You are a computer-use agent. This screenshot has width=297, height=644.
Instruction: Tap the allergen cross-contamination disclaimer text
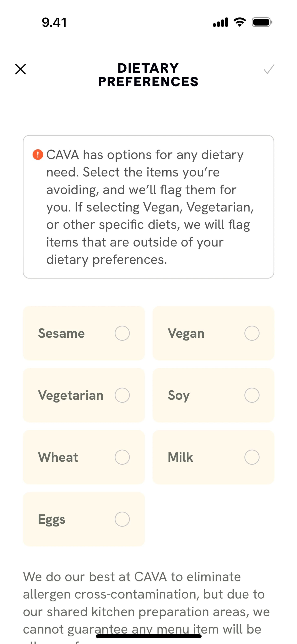(146, 603)
